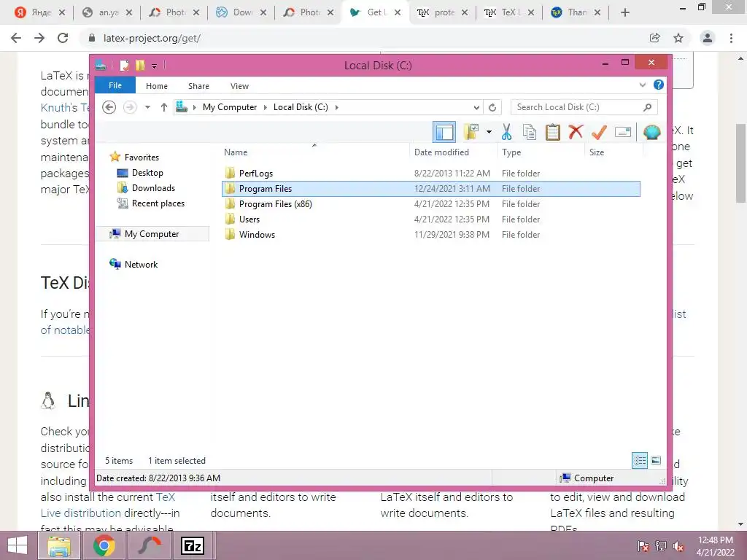Select My Computer in the navigation pane
The width and height of the screenshot is (747, 560).
tap(152, 234)
